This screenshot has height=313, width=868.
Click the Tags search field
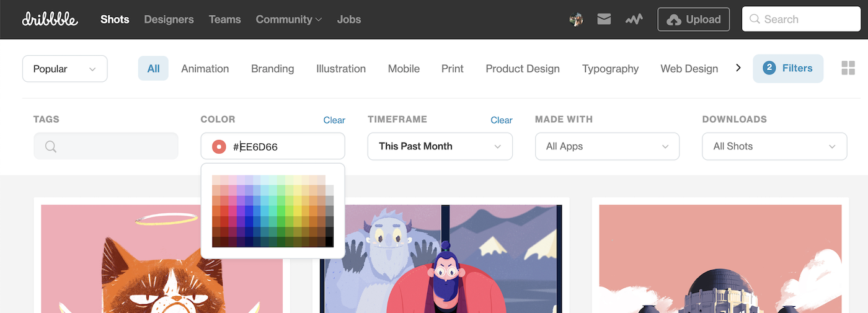point(106,146)
